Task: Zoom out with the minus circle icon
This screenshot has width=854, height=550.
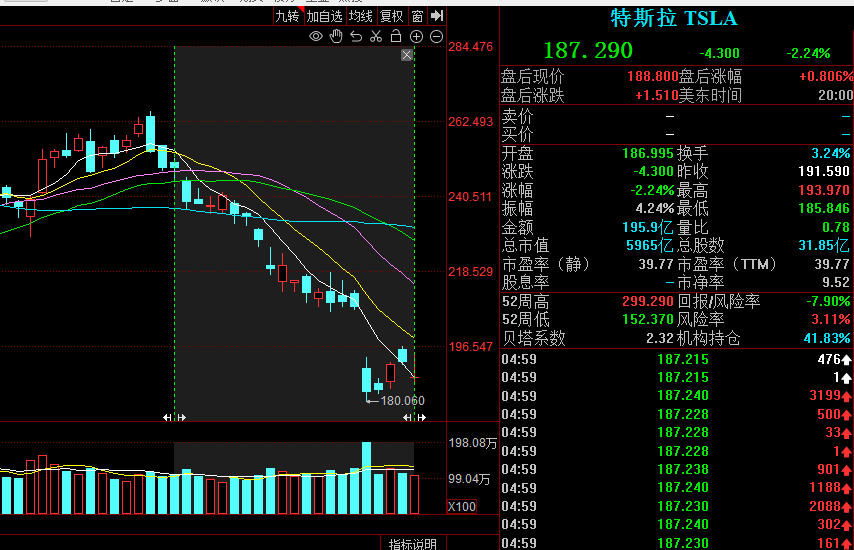Action: click(x=436, y=36)
